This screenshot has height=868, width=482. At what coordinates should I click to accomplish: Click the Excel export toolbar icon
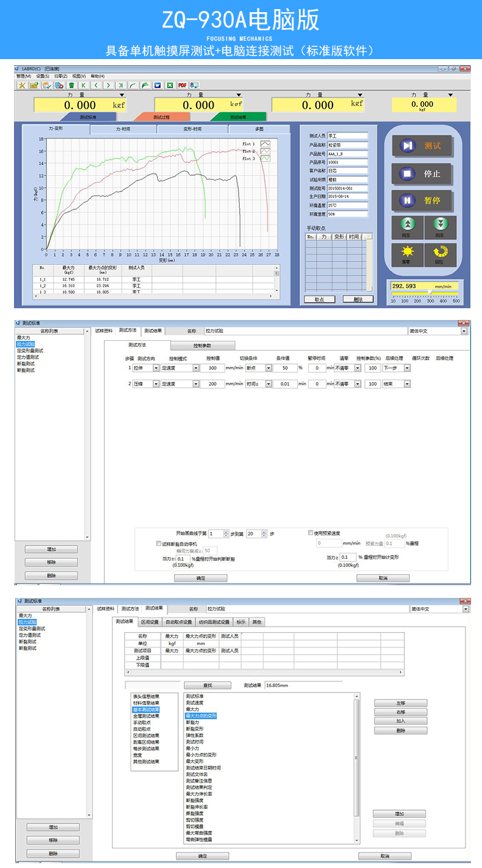pos(170,85)
